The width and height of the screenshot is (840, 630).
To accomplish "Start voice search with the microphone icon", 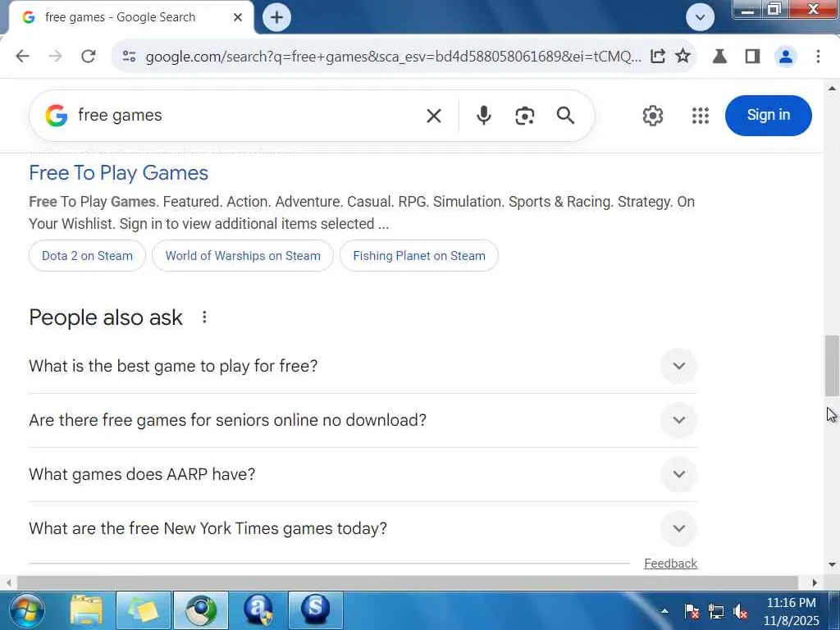I will 483,115.
